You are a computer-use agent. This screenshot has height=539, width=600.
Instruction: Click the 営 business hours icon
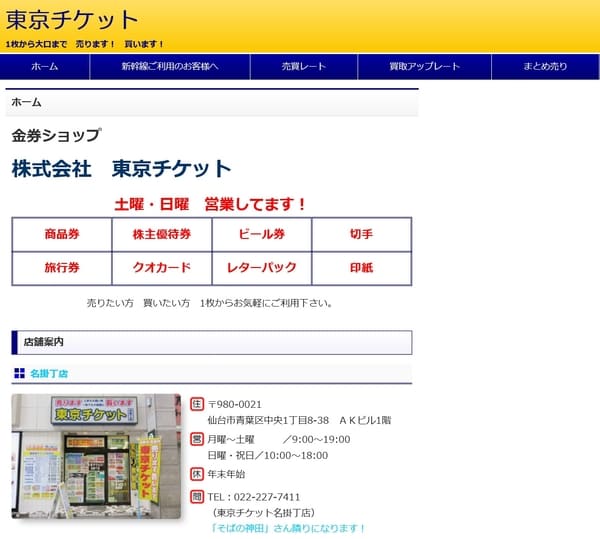[x=197, y=439]
